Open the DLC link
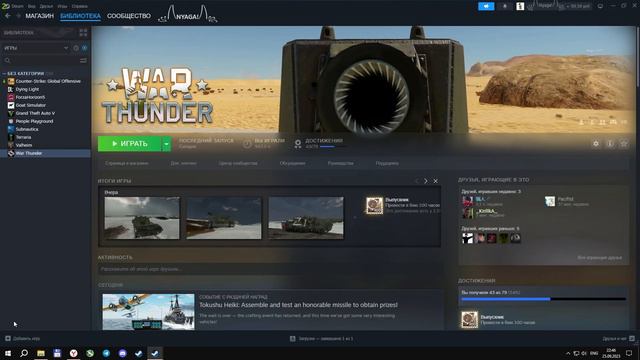Screen dimensions: 640x360 183,163
